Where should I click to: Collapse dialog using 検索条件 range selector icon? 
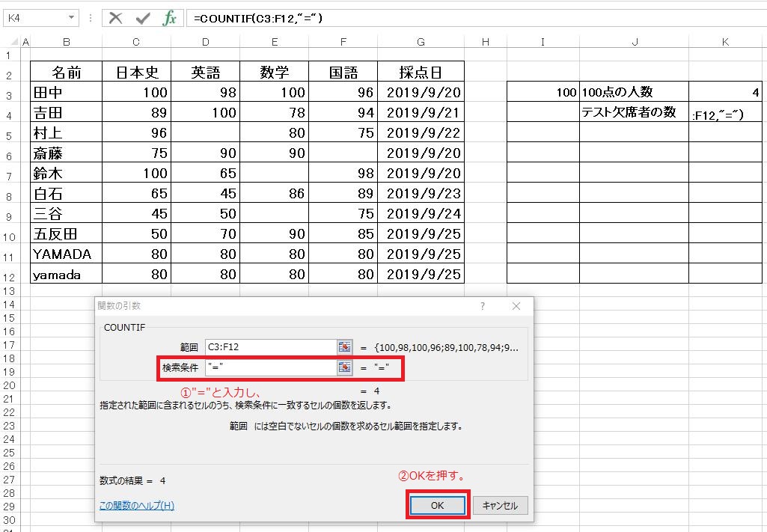point(344,367)
